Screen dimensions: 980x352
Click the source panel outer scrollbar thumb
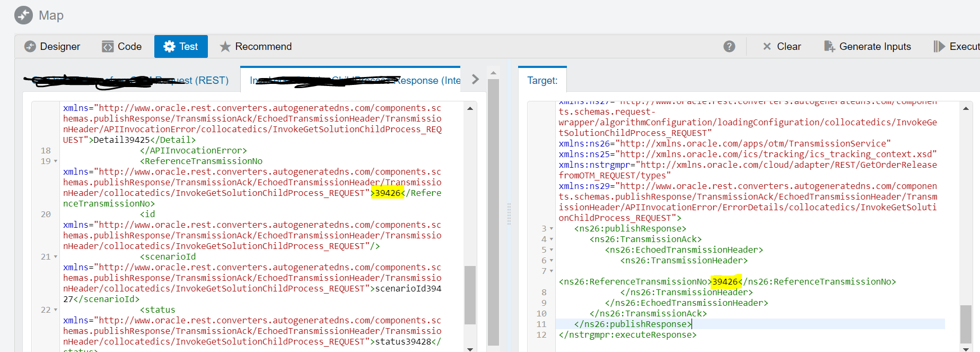(x=493, y=212)
